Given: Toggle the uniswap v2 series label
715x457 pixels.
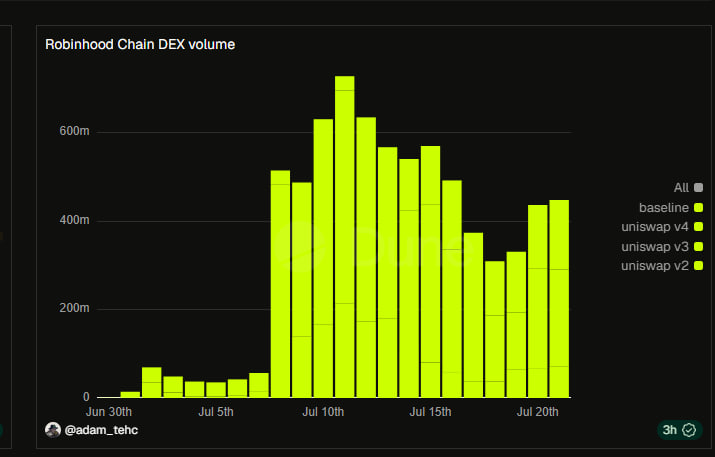Looking at the screenshot, I should pos(655,265).
